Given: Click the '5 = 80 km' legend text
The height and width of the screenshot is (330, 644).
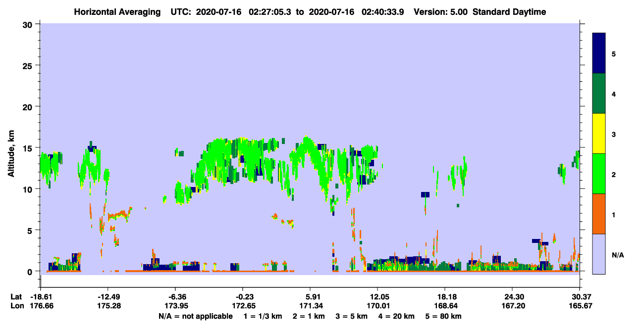Looking at the screenshot, I should tap(444, 316).
